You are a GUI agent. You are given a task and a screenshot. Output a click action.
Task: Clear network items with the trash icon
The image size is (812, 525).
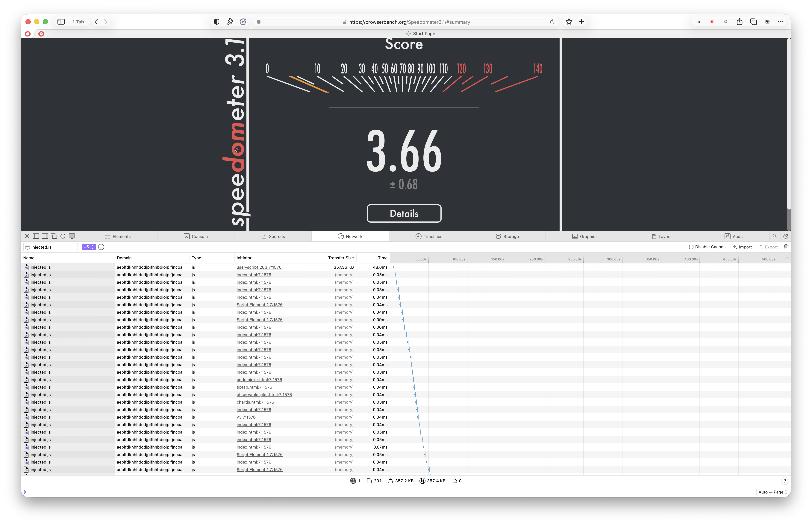click(x=786, y=247)
